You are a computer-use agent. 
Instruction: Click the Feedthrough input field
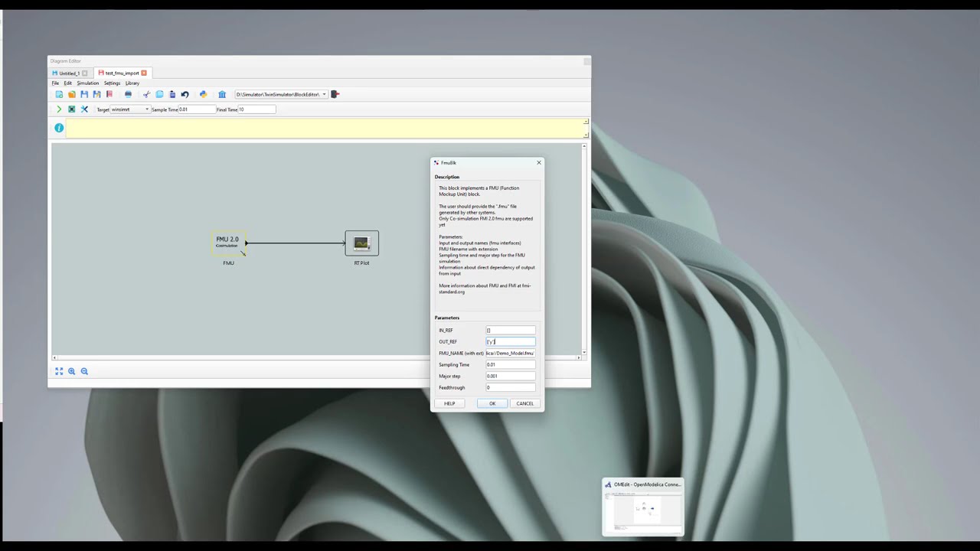coord(511,387)
